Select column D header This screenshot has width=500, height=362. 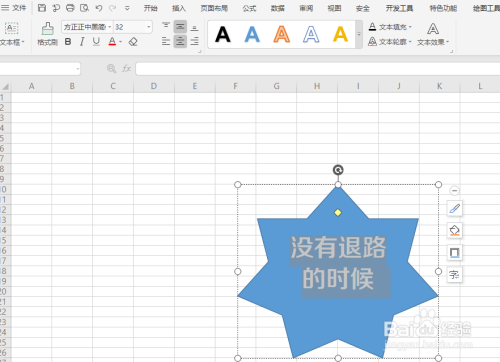pos(154,86)
